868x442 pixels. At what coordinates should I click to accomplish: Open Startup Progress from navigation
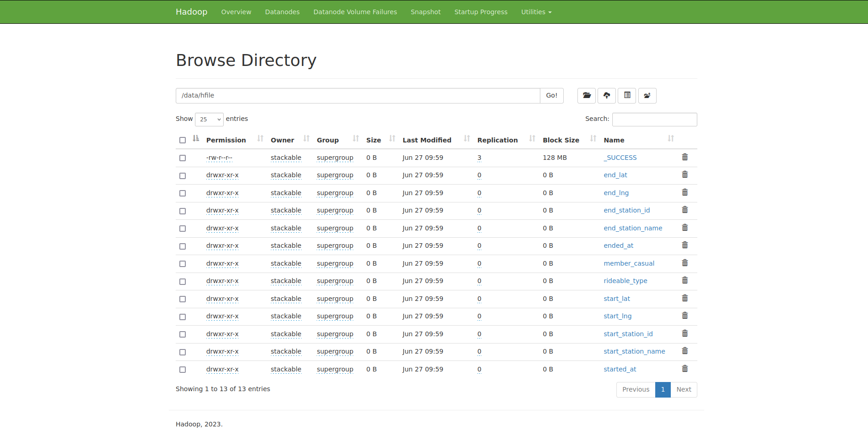[x=481, y=12]
